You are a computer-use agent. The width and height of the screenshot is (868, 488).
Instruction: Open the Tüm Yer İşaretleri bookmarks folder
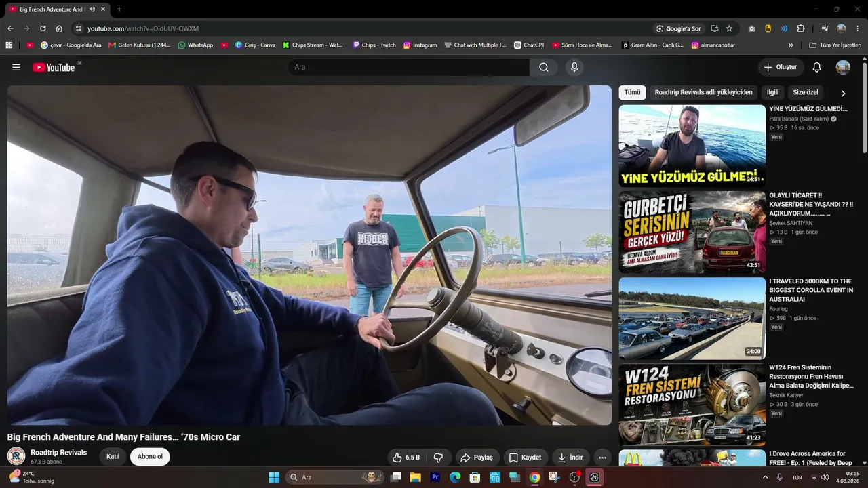[x=835, y=45]
